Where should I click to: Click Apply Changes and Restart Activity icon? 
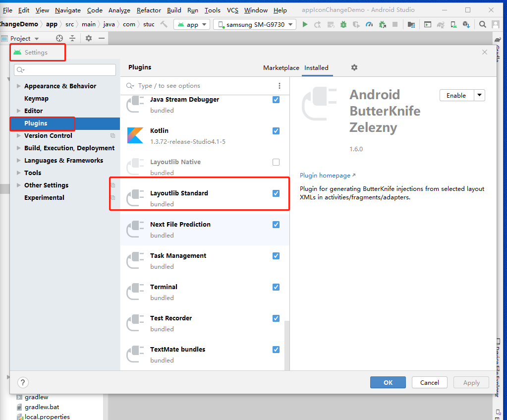318,24
